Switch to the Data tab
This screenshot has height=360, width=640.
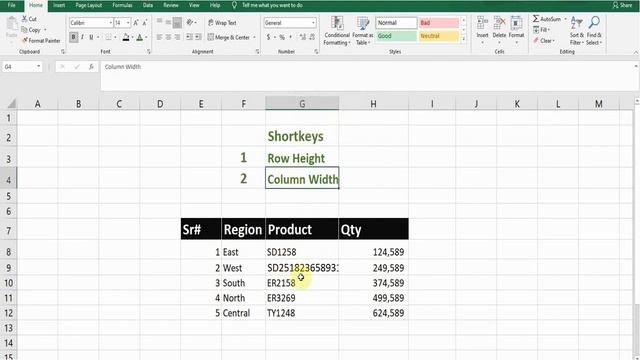point(148,5)
